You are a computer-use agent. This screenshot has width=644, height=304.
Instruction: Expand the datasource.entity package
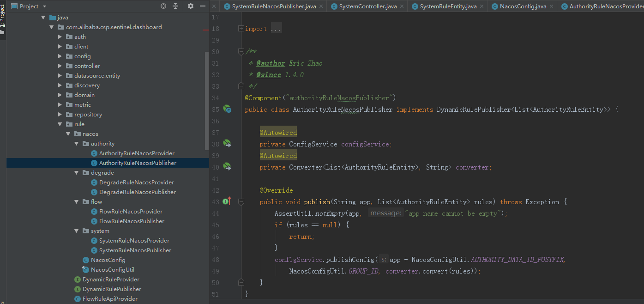coord(60,76)
